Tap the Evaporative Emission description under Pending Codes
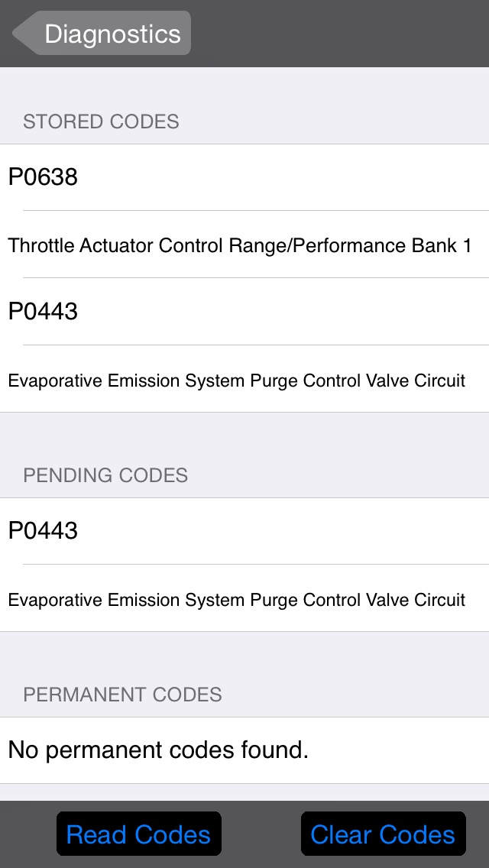Viewport: 489px width, 868px height. click(236, 599)
